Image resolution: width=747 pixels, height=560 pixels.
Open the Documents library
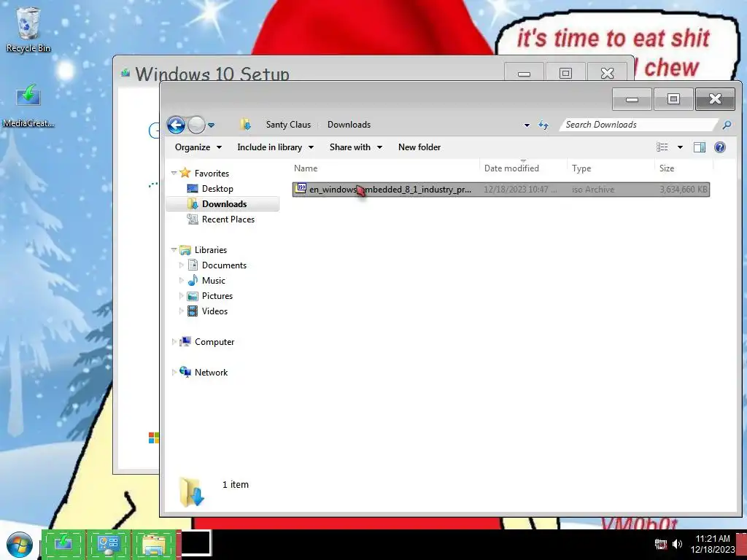pos(224,265)
